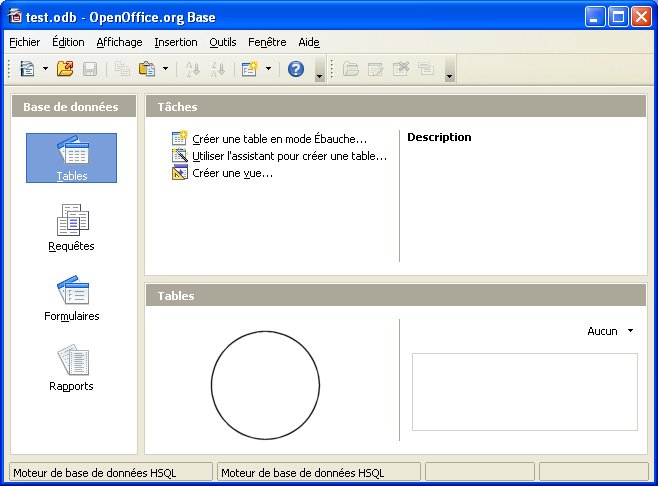Click the Open database object icon
The height and width of the screenshot is (486, 658).
coord(351,69)
